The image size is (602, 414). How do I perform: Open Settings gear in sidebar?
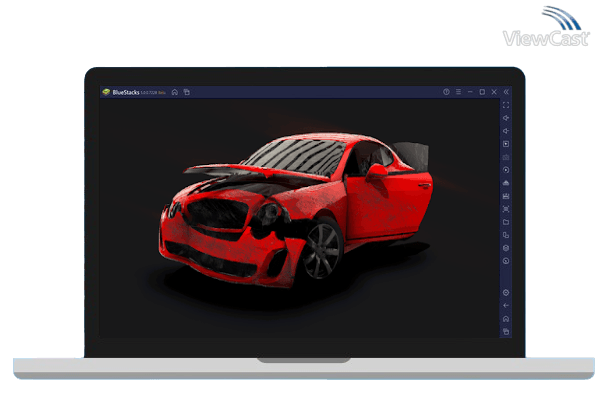pyautogui.click(x=506, y=293)
